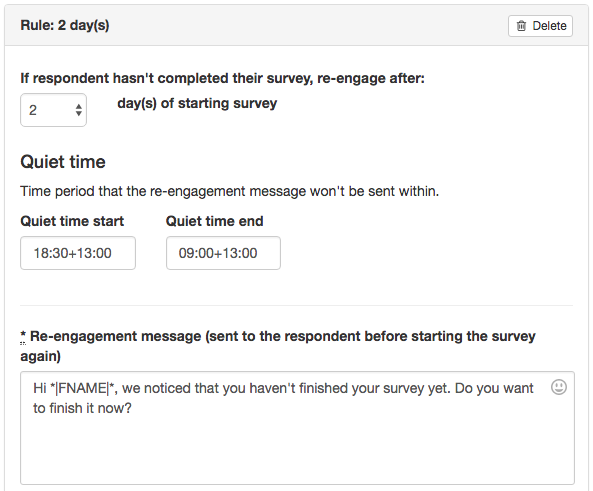The height and width of the screenshot is (491, 593).
Task: Select the Quiet time end field
Action: (223, 253)
